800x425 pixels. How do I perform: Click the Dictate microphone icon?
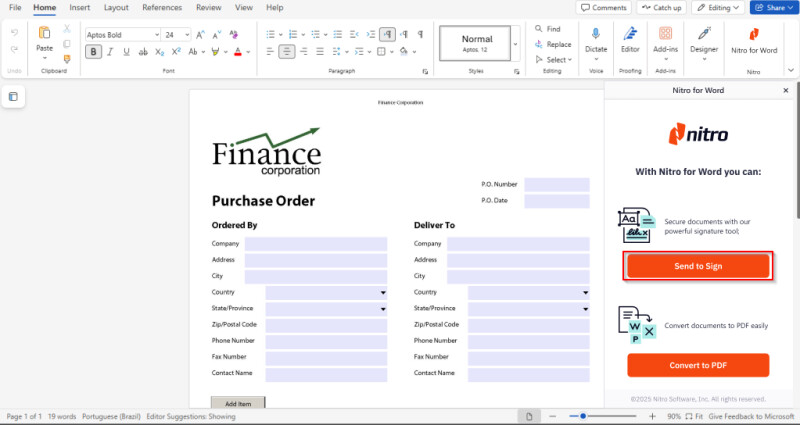pyautogui.click(x=596, y=34)
